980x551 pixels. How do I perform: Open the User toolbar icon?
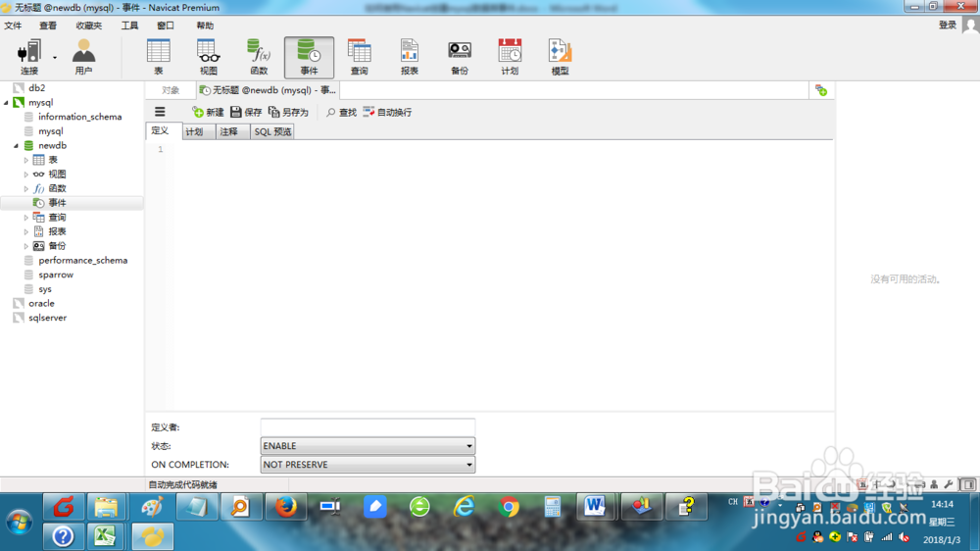(83, 57)
